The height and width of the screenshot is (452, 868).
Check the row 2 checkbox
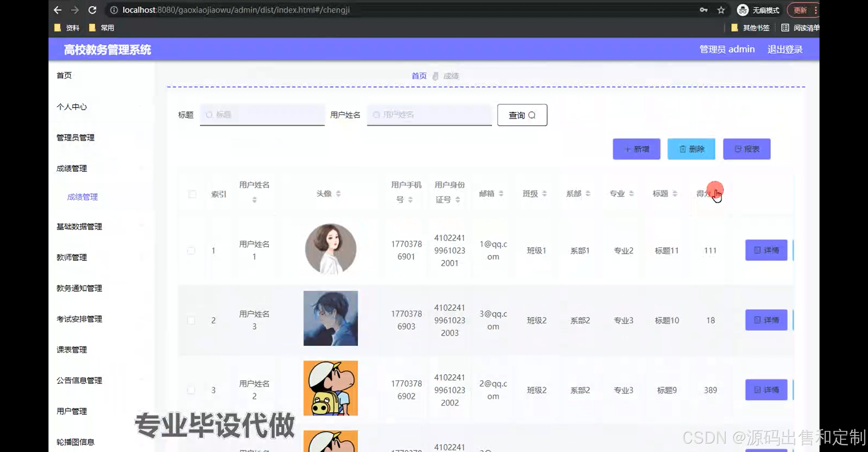point(191,320)
